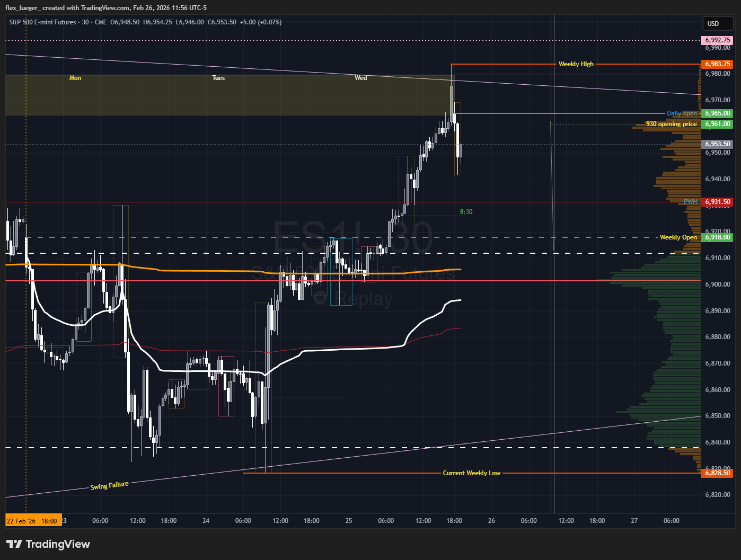Select the 6,992.75 pink price label
Viewport: 741px width, 560px height.
[717, 40]
